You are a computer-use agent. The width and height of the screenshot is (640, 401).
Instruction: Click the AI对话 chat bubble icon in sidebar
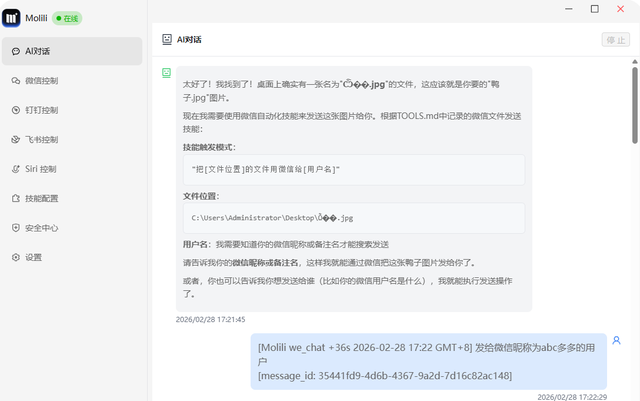pos(15,51)
